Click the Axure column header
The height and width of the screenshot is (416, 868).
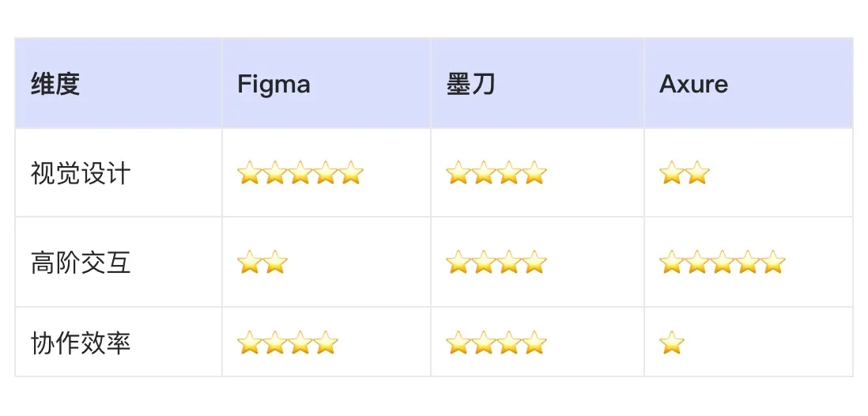pos(693,84)
